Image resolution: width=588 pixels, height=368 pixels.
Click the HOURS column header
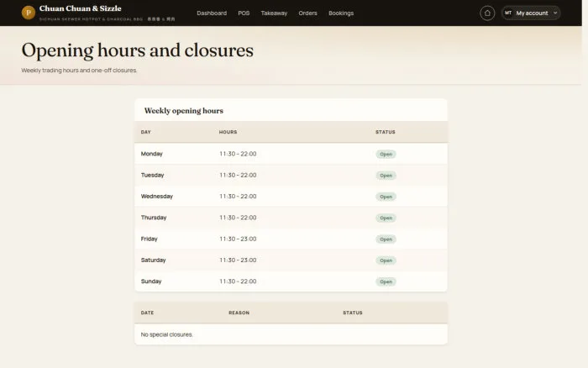228,132
